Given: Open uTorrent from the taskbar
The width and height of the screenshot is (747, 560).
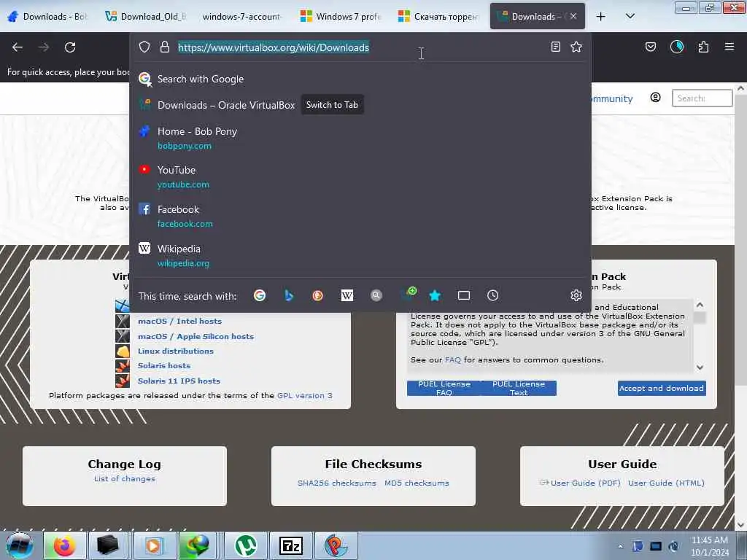Looking at the screenshot, I should click(x=245, y=545).
